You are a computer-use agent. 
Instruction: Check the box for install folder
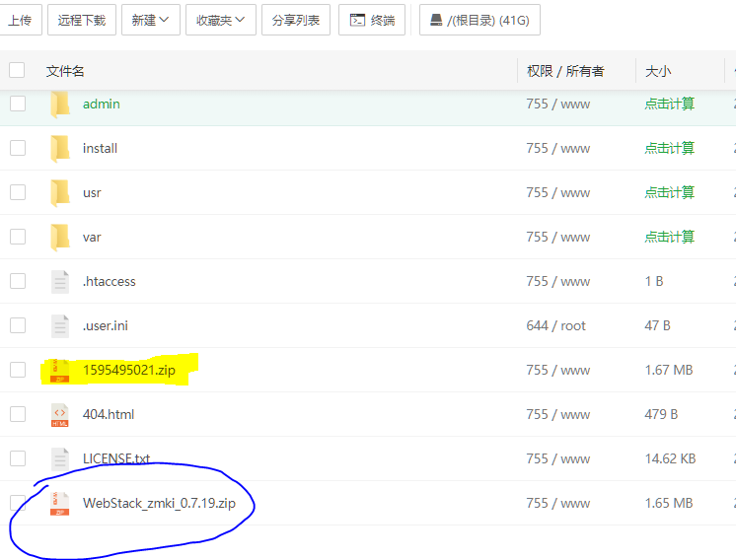[18, 148]
